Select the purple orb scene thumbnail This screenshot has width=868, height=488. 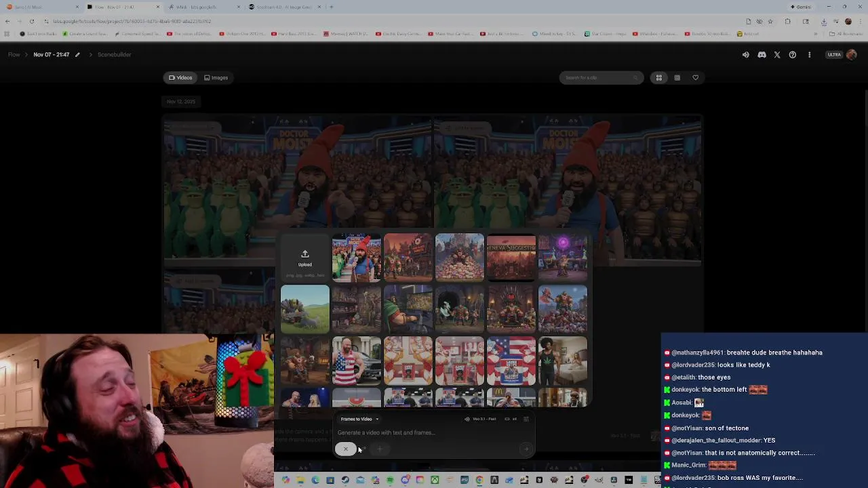pyautogui.click(x=563, y=258)
